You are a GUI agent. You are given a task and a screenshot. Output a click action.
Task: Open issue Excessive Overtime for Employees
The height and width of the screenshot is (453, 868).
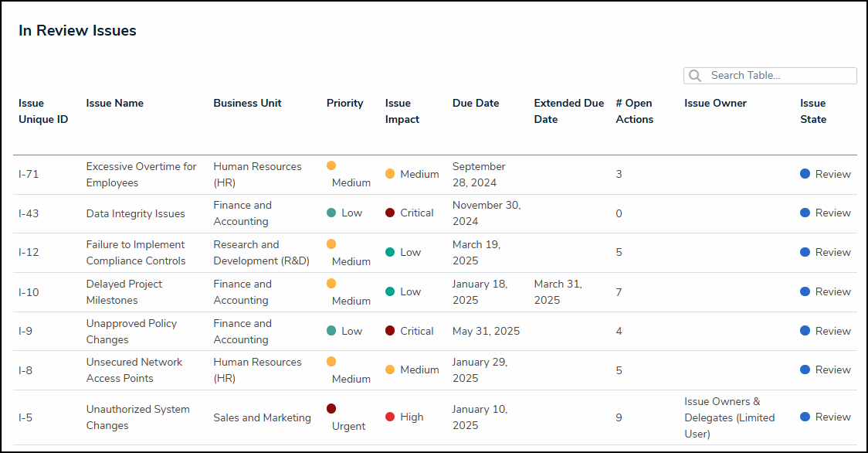141,175
